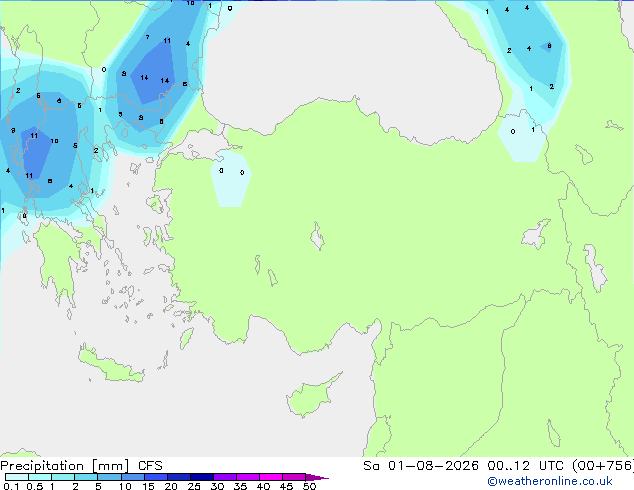
Task: Click the 'Sa 01-08-2026 00..12 UTC' date label
Action: click(464, 466)
